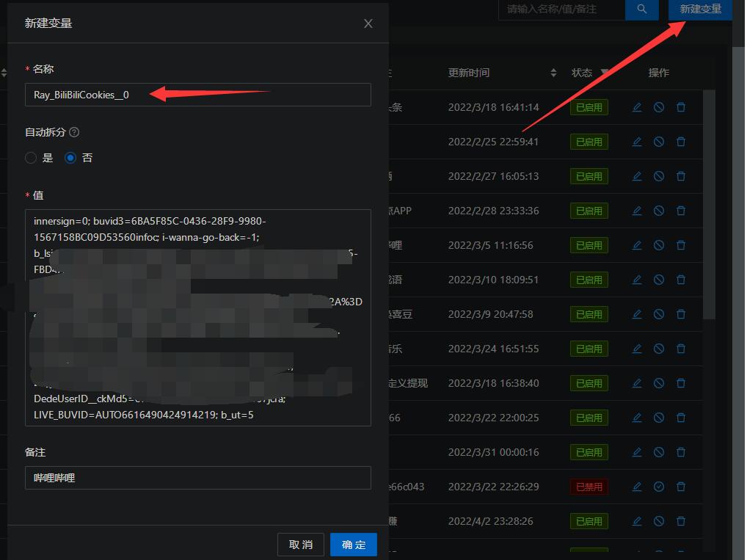The image size is (747, 560).
Task: Edit the row updated 2022/3/22 22:00:25
Action: pyautogui.click(x=636, y=418)
